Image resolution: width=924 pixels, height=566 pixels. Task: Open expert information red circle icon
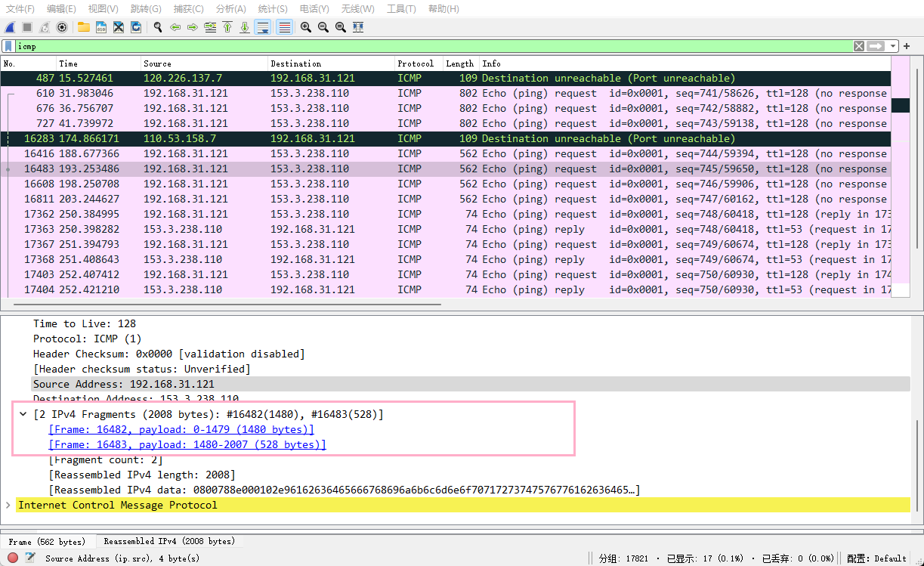click(13, 558)
